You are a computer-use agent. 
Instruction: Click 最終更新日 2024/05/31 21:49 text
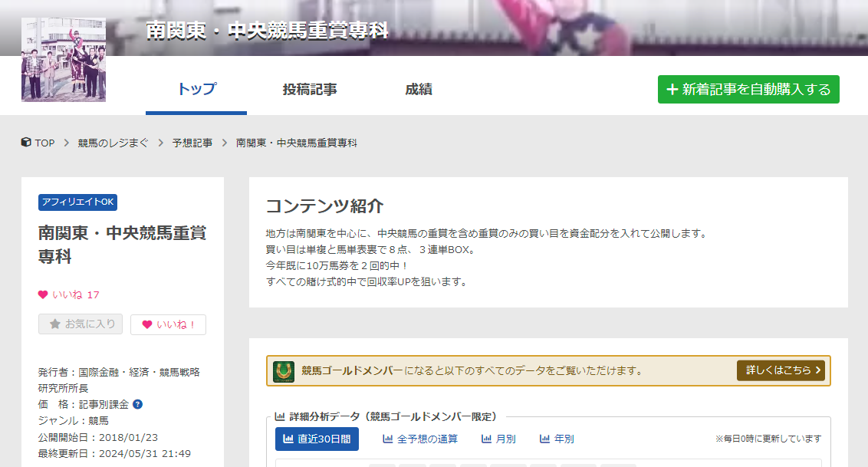click(x=114, y=454)
